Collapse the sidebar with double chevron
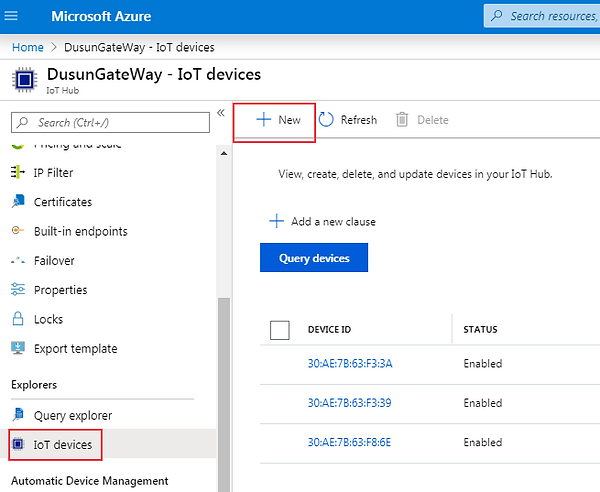This screenshot has height=492, width=600. coord(221,112)
